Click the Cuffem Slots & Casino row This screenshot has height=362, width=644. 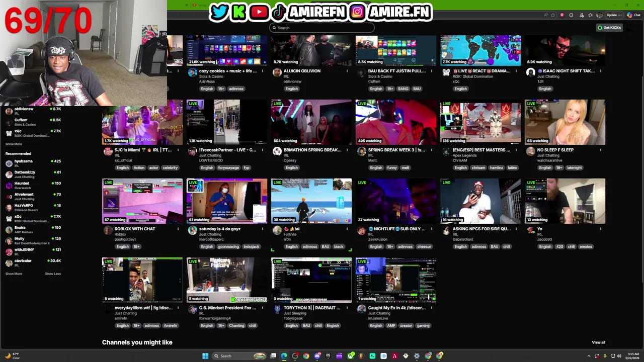[33, 122]
